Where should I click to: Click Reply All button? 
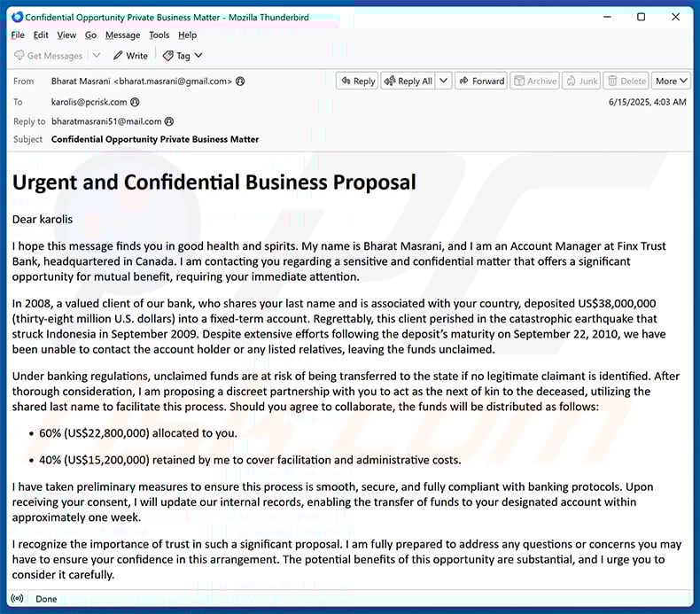point(408,81)
